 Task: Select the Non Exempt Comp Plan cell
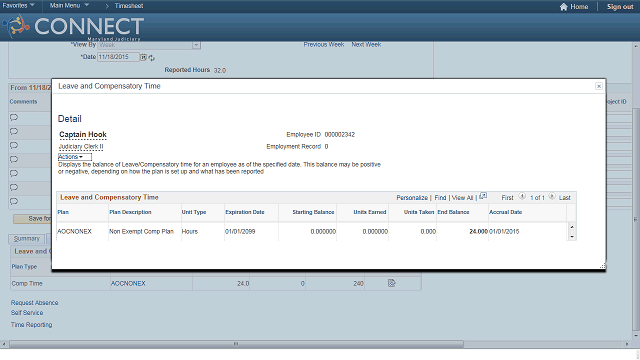(141, 231)
